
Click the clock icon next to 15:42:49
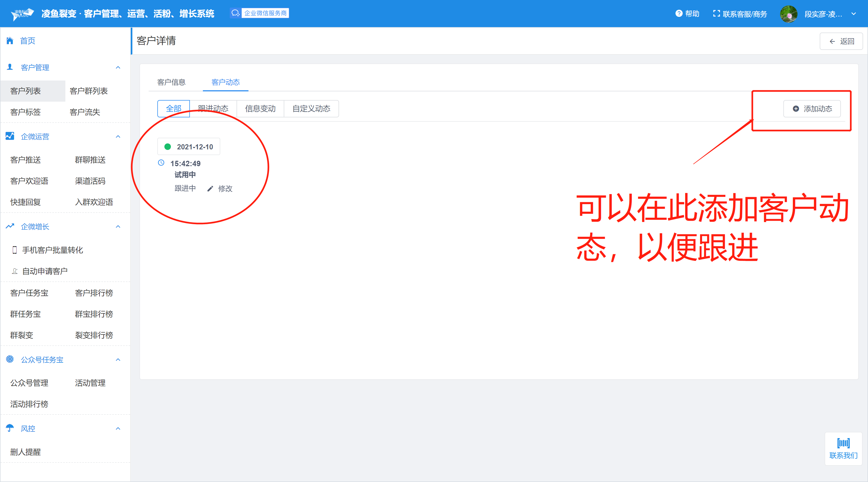pos(161,163)
